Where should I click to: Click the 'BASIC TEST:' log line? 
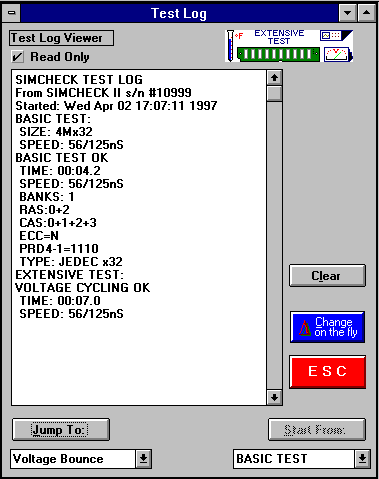pyautogui.click(x=53, y=119)
